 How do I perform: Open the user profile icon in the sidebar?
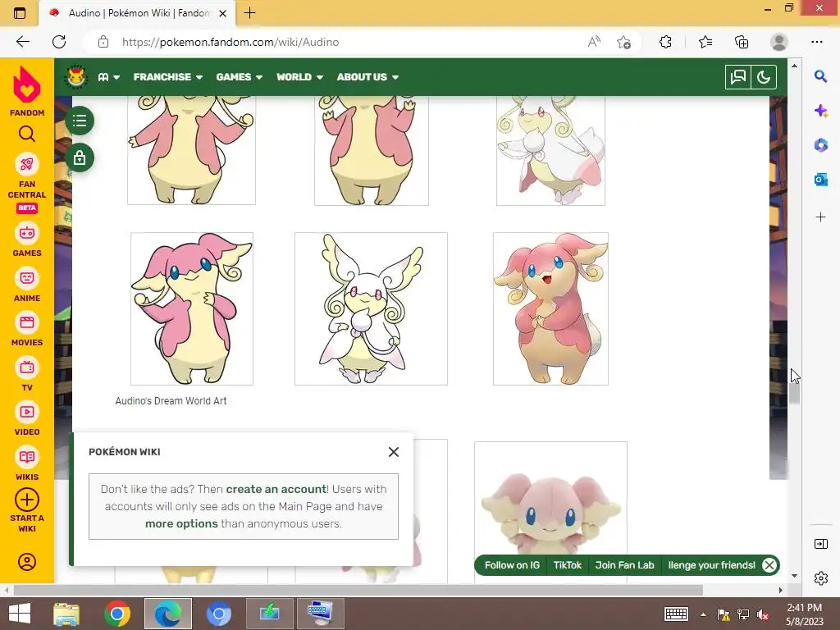[27, 562]
